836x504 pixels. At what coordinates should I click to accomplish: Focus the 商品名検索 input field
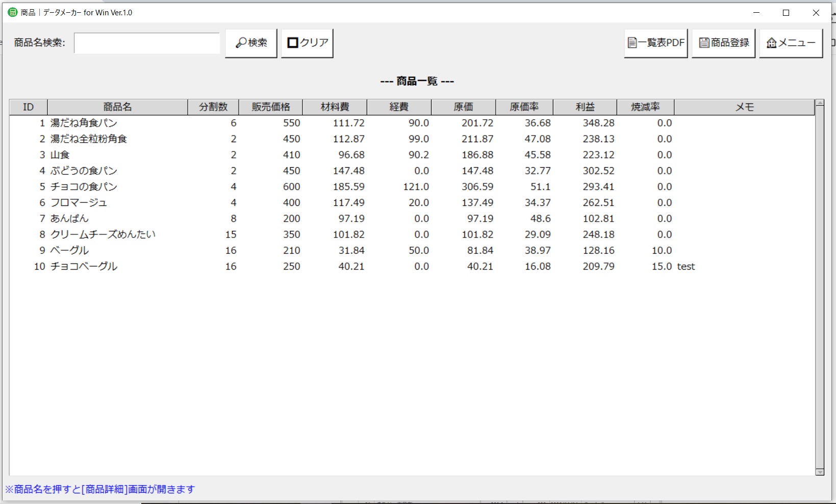tap(147, 43)
